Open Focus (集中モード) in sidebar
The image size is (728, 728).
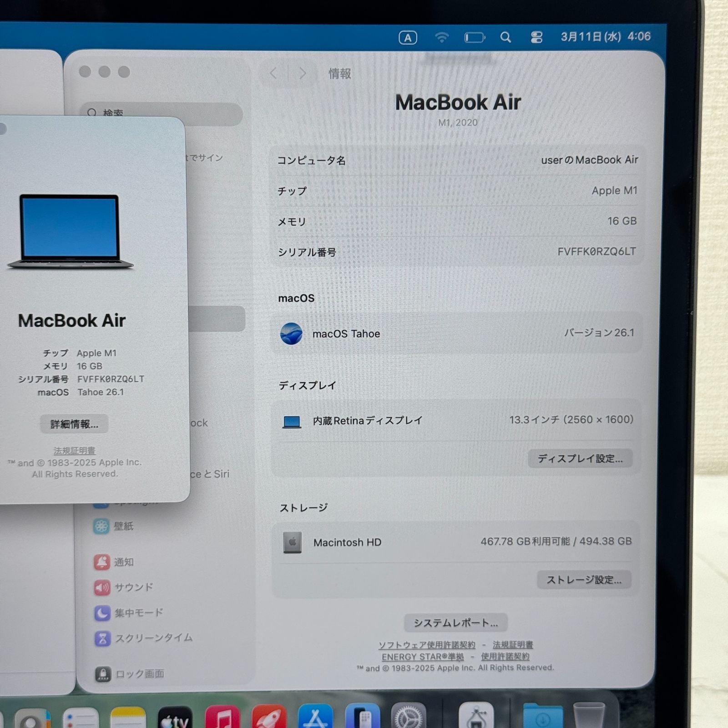point(128,613)
